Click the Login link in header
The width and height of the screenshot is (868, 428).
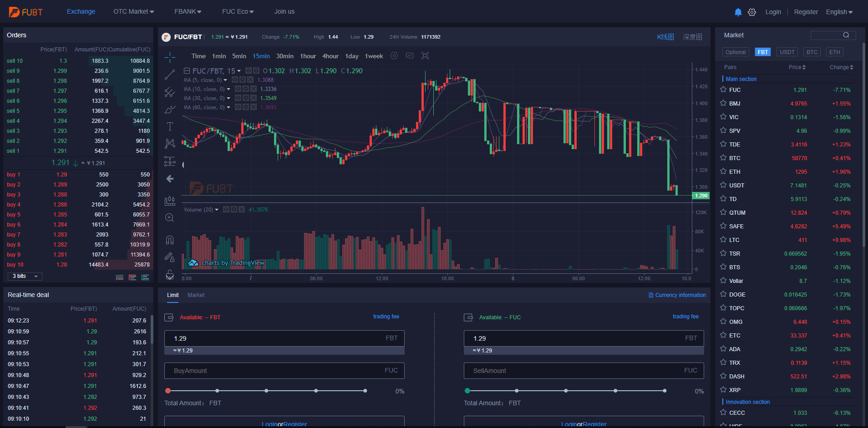click(773, 12)
